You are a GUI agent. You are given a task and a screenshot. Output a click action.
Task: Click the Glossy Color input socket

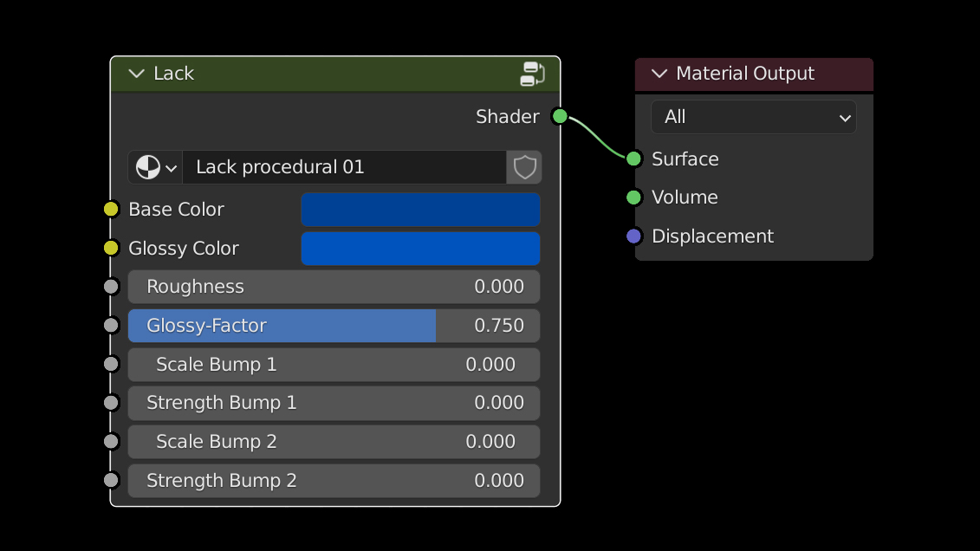point(111,249)
